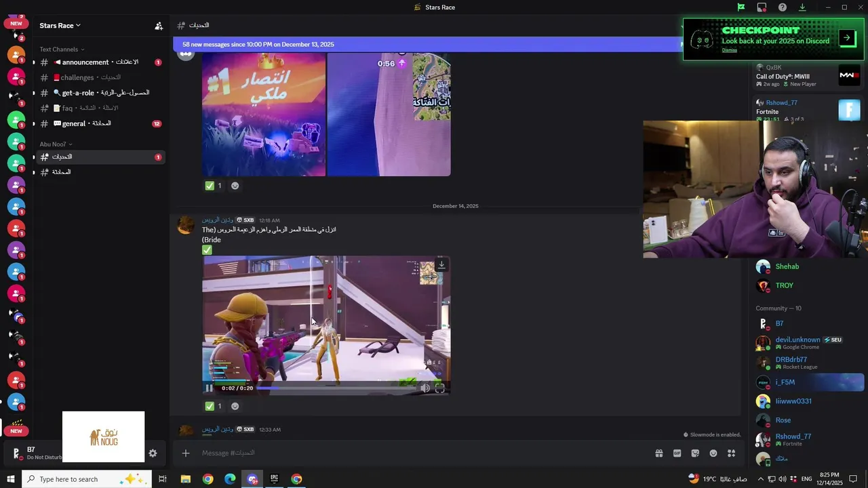Open the weather widget 19°C

pos(718,479)
